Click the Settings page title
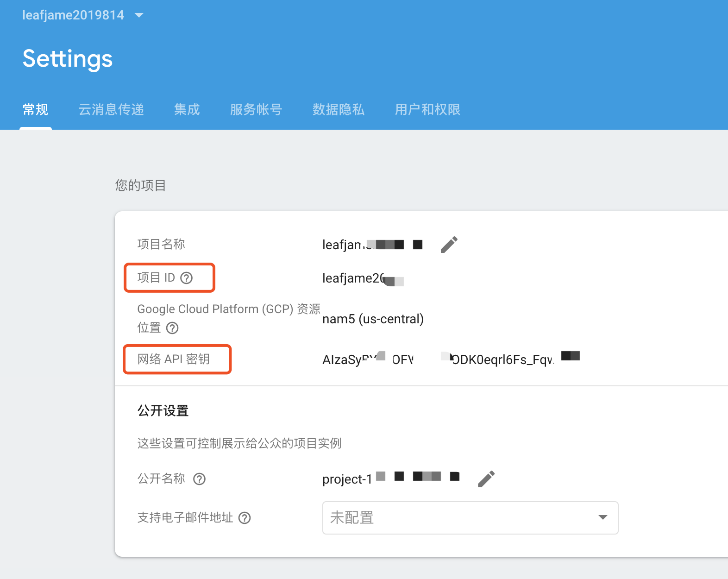Screen dimensions: 728x579 pos(68,59)
